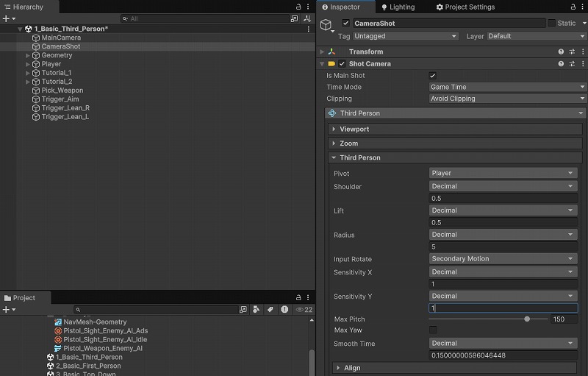588x376 pixels.
Task: Click the Shot Camera component camera icon
Action: [331, 64]
